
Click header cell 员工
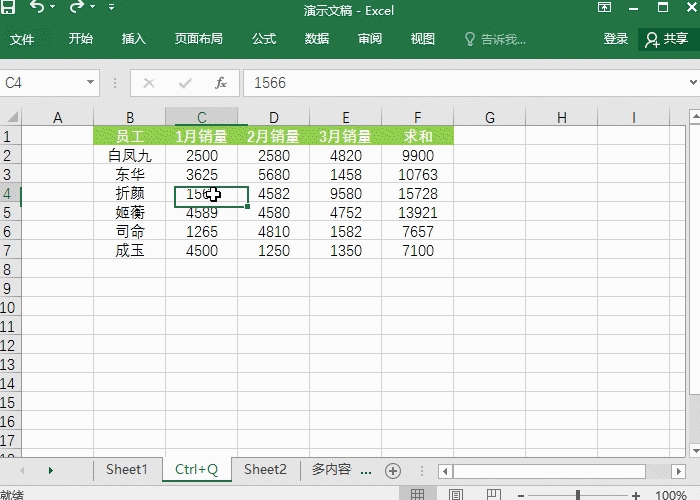(129, 136)
